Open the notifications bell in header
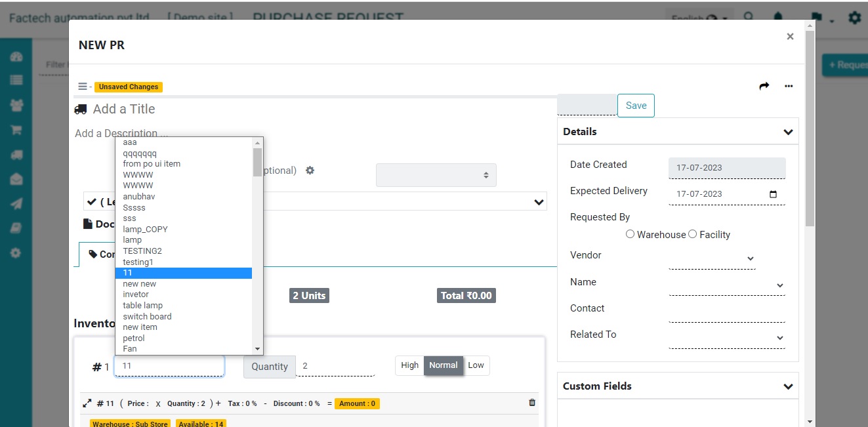The image size is (868, 427). (779, 16)
